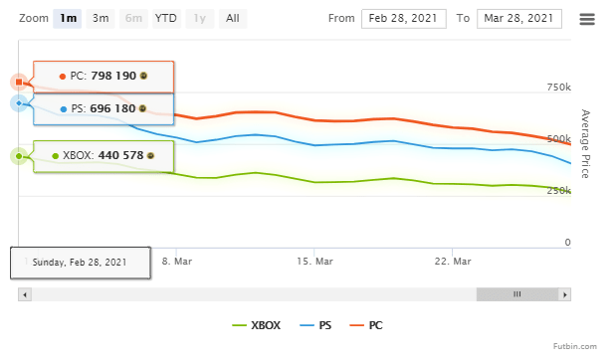Click the PS data point marker

pos(19,103)
